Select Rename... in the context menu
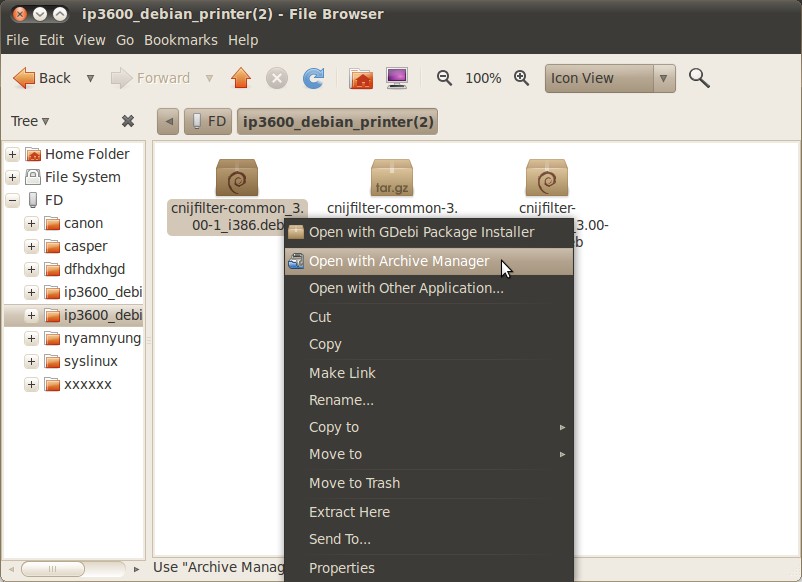The height and width of the screenshot is (582, 802). pyautogui.click(x=429, y=400)
